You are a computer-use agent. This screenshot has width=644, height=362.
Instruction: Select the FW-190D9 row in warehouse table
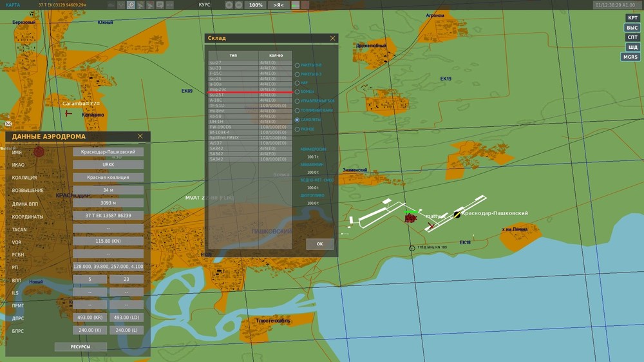(x=250, y=127)
